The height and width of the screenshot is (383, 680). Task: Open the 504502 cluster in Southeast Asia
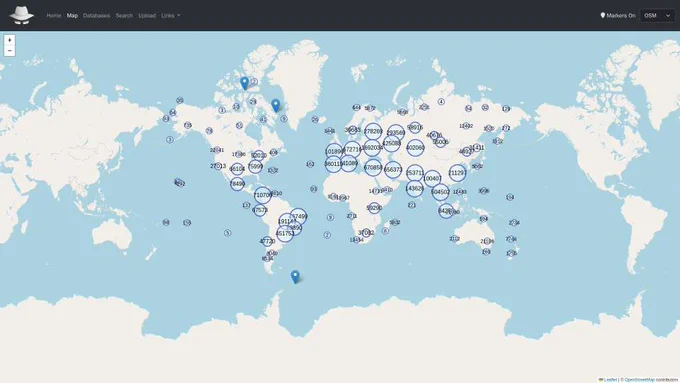[x=441, y=192]
